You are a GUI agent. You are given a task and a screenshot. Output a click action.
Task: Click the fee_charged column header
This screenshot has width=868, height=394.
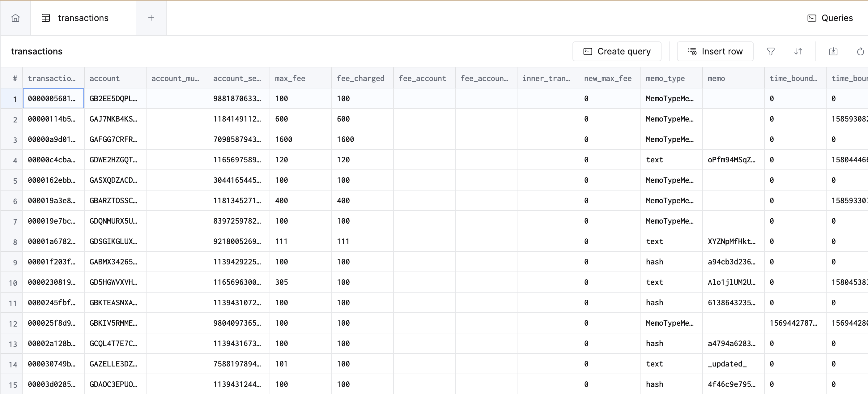tap(361, 78)
